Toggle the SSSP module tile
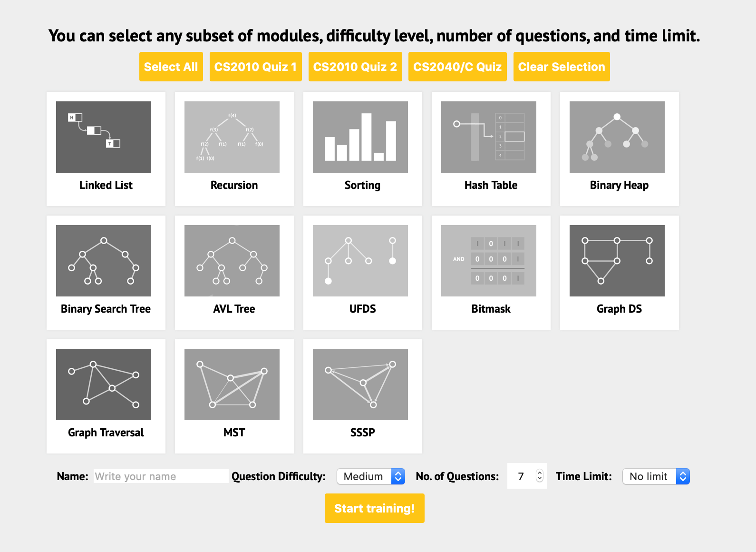Screen dimensions: 756x552 click(x=363, y=396)
